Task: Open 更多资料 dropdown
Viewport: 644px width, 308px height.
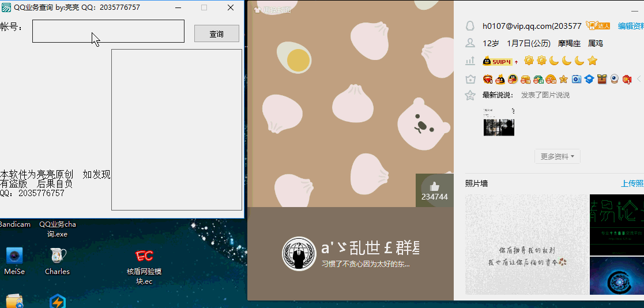Action: (x=557, y=156)
